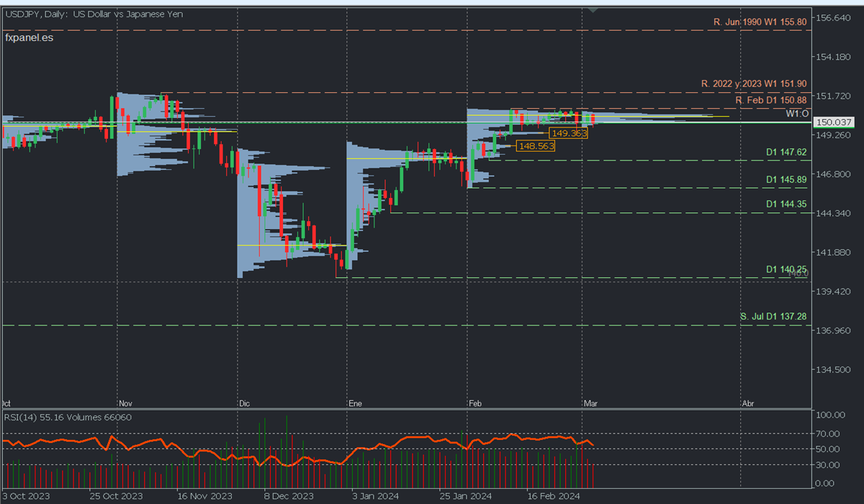Choose the D1 145.89 support label

[786, 179]
